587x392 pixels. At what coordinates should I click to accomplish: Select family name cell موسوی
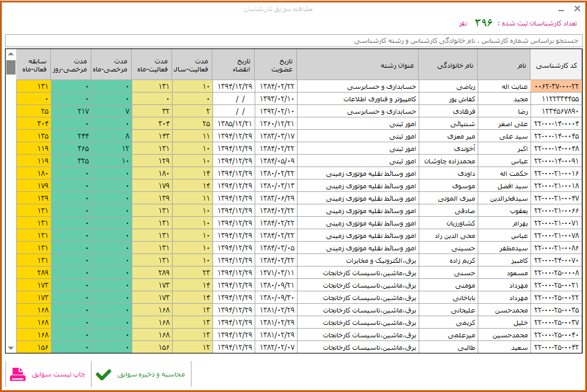(448, 186)
